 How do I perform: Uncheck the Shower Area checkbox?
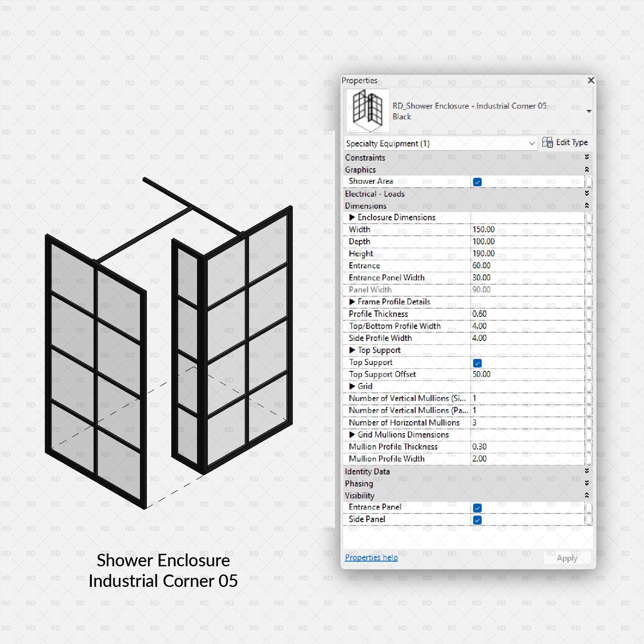click(477, 182)
